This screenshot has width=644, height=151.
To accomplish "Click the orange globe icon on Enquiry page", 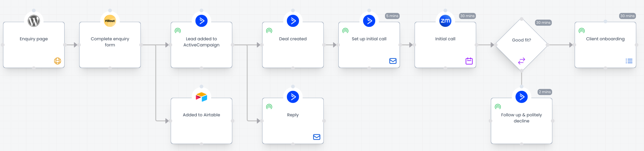I will click(x=58, y=61).
